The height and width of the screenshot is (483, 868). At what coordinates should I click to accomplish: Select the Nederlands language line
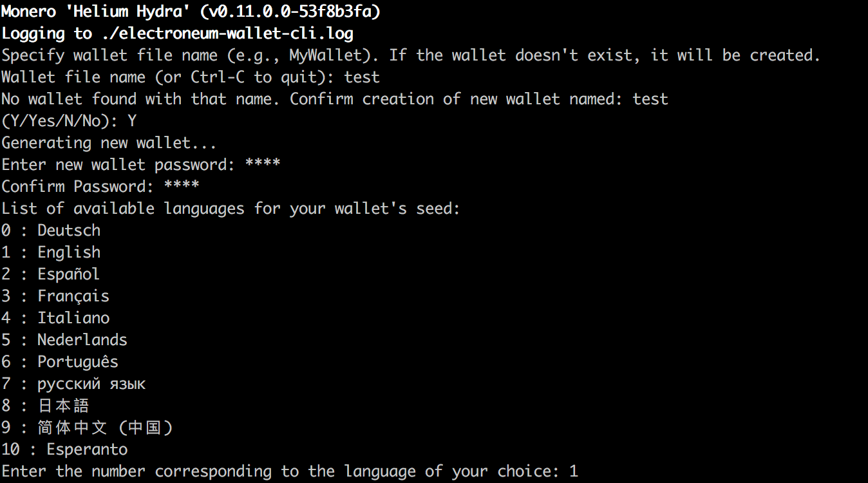coord(64,340)
